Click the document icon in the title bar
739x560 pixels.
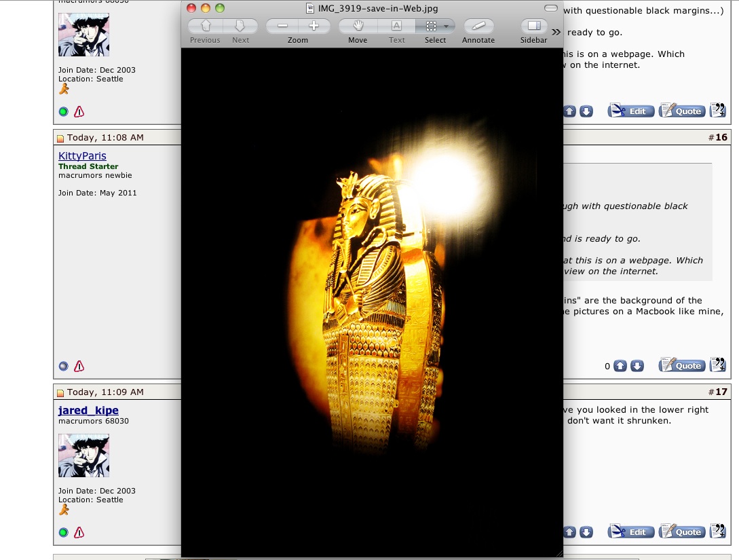309,8
